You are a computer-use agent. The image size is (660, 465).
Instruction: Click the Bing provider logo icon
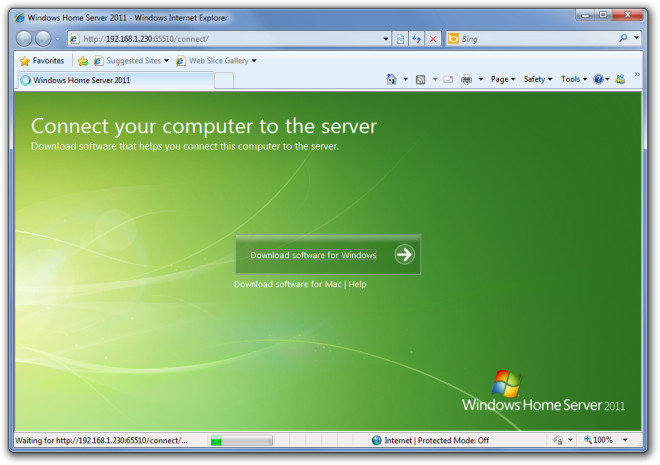click(x=453, y=39)
